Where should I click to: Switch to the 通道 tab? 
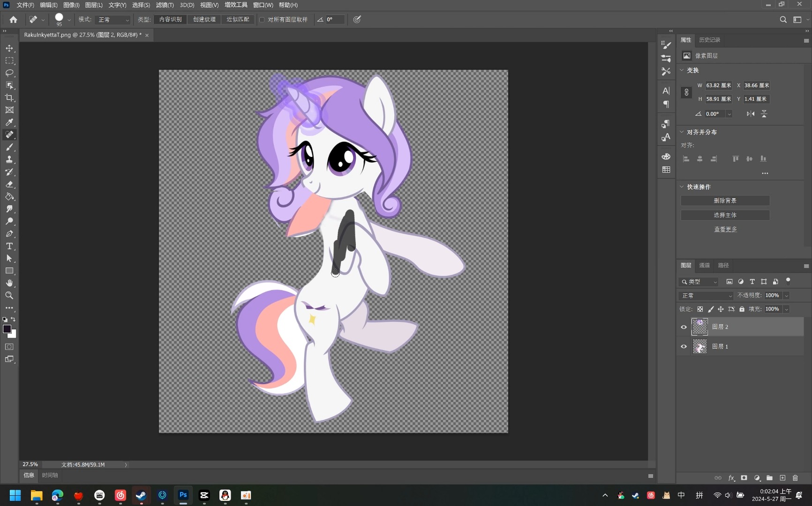point(704,265)
